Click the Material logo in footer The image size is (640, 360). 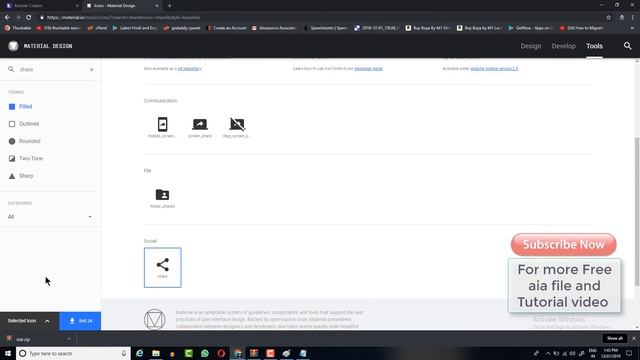pyautogui.click(x=155, y=319)
